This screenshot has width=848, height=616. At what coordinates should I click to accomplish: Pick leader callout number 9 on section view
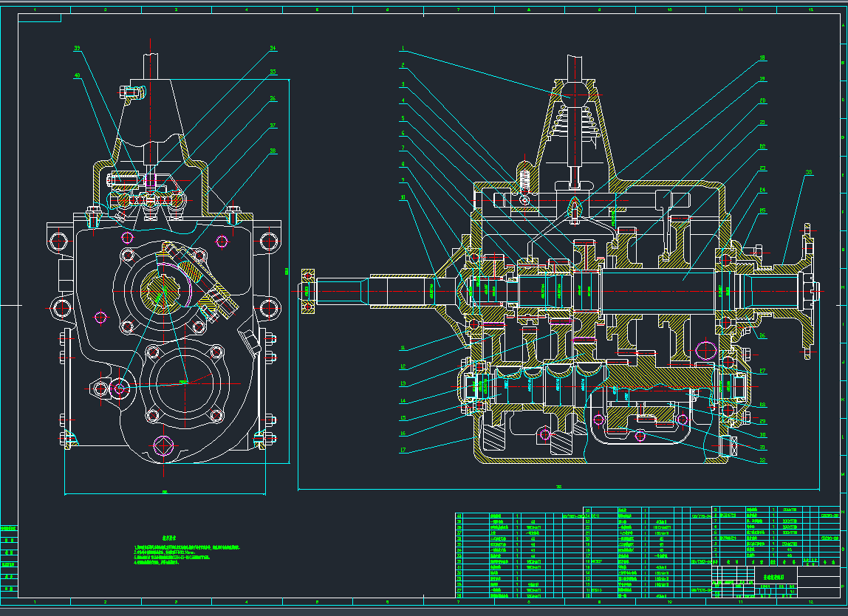(x=403, y=180)
